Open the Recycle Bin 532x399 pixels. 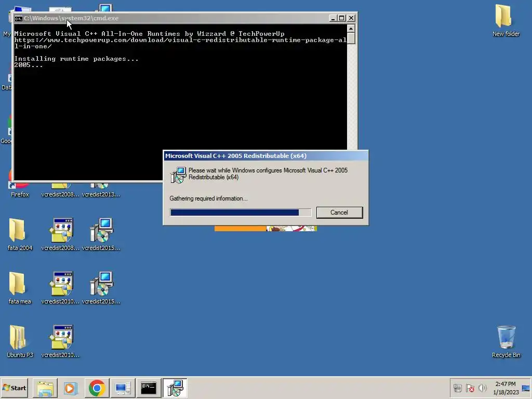[506, 341]
